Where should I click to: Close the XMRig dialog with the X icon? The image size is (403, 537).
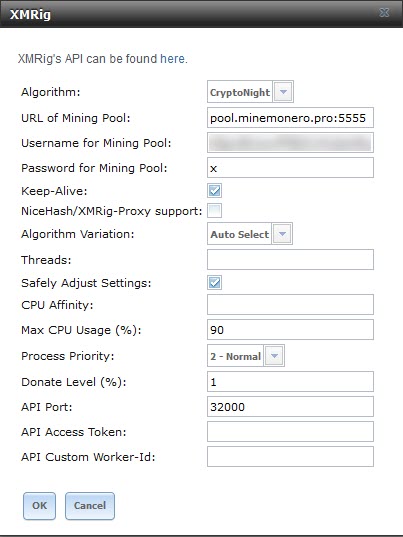click(384, 13)
